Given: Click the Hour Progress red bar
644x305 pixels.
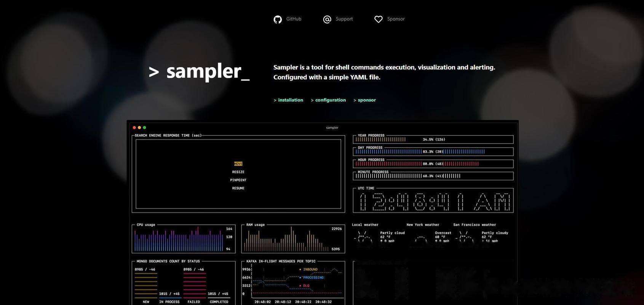Looking at the screenshot, I should coord(433,164).
